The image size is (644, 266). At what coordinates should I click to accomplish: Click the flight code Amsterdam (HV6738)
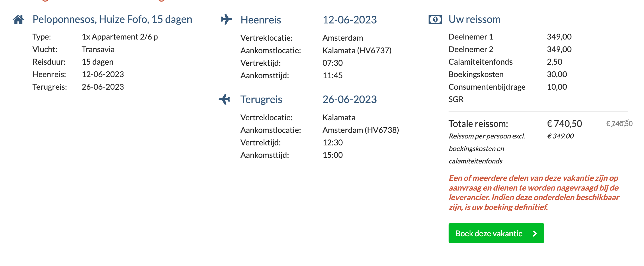[361, 130]
